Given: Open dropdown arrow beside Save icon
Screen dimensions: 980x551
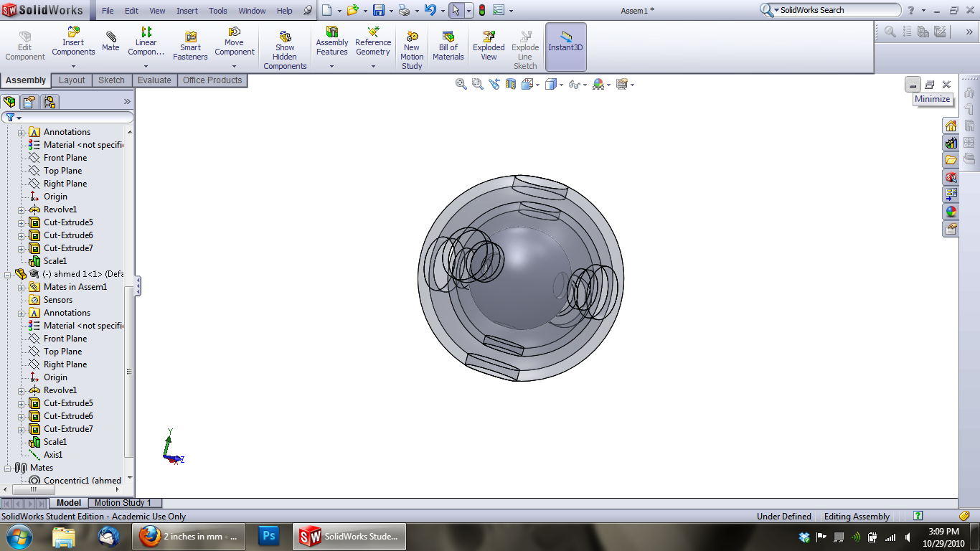Looking at the screenshot, I should (391, 11).
